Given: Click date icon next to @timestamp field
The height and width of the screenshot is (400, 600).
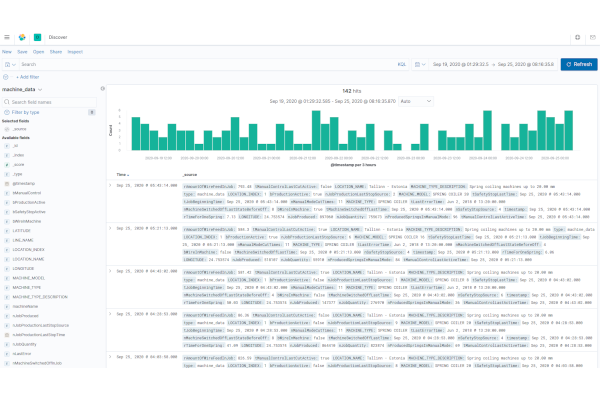Looking at the screenshot, I should [7, 184].
